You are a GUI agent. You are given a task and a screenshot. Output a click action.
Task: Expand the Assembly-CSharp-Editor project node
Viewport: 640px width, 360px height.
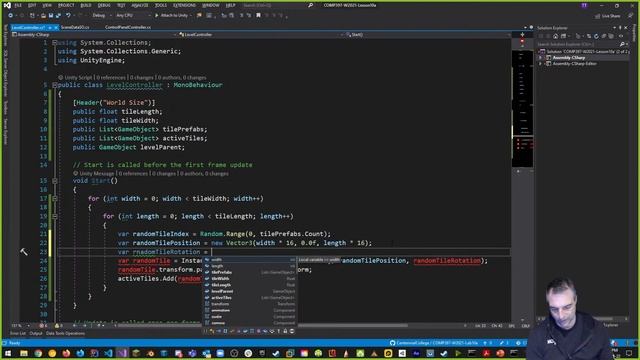coord(541,64)
